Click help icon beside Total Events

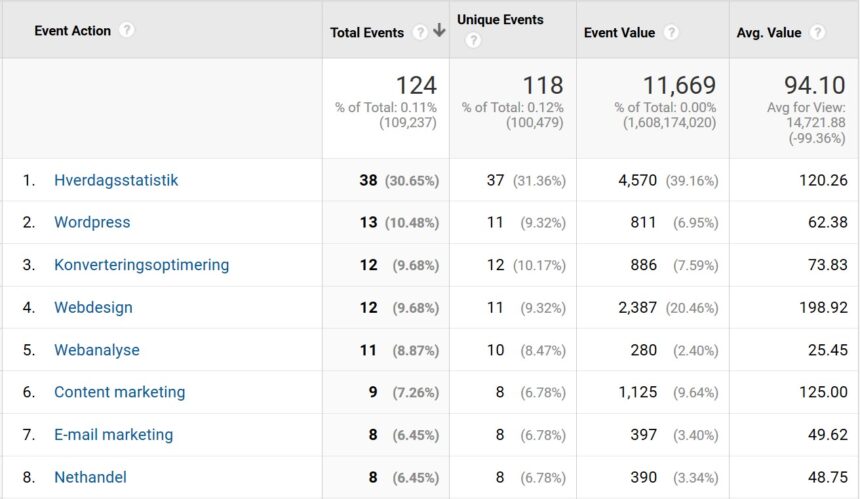tap(420, 32)
